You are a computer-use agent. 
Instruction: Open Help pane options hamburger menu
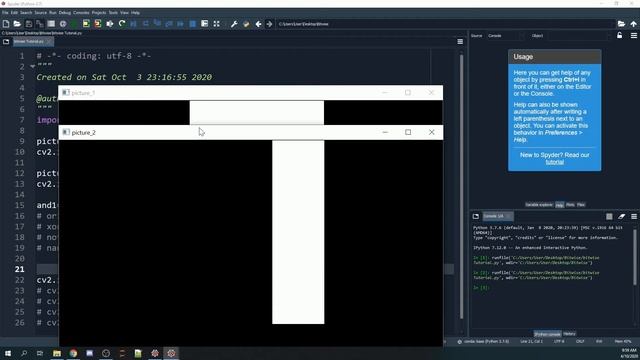(633, 36)
